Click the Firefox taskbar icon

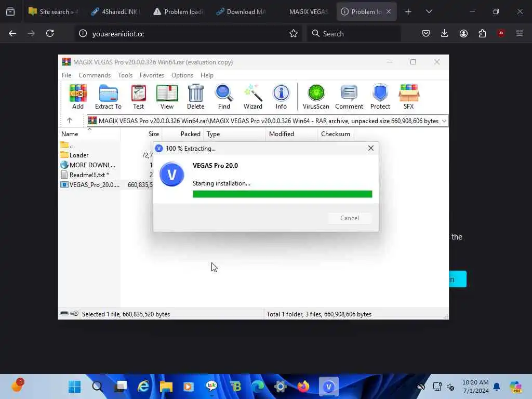(x=303, y=387)
